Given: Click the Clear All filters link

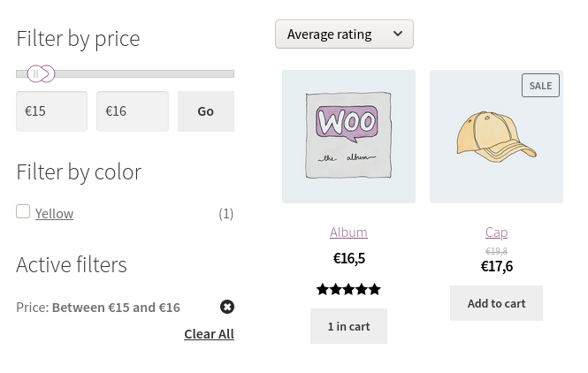Looking at the screenshot, I should point(209,333).
